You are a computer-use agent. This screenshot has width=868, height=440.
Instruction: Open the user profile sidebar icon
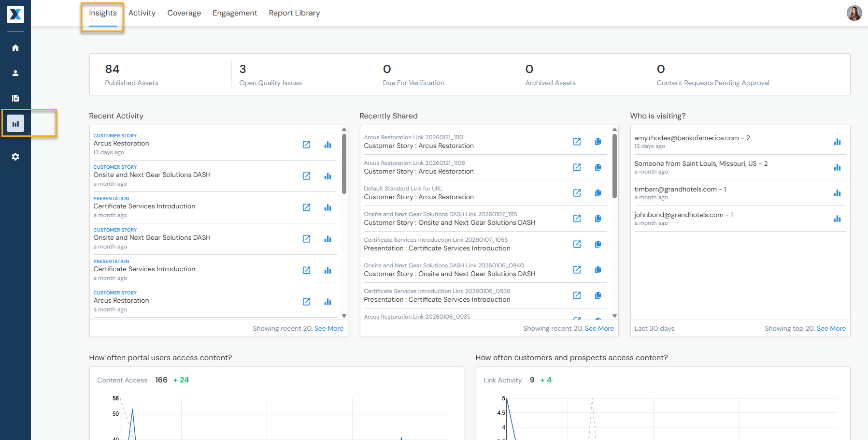point(15,73)
